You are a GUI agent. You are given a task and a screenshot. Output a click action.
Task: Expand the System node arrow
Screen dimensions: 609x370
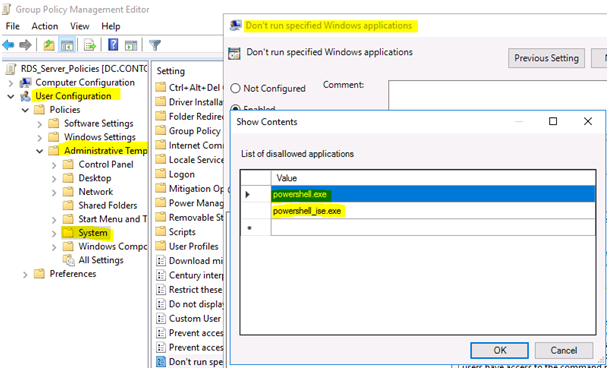pos(54,234)
